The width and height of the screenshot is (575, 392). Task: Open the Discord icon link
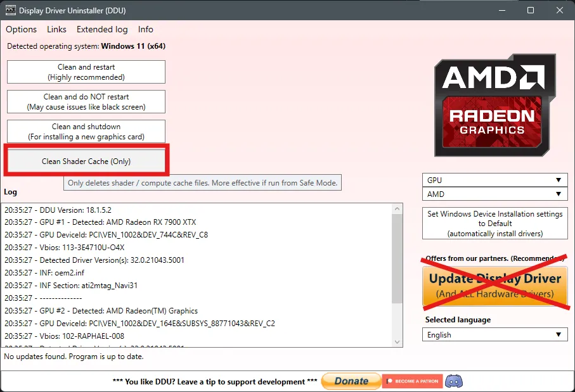pos(454,381)
